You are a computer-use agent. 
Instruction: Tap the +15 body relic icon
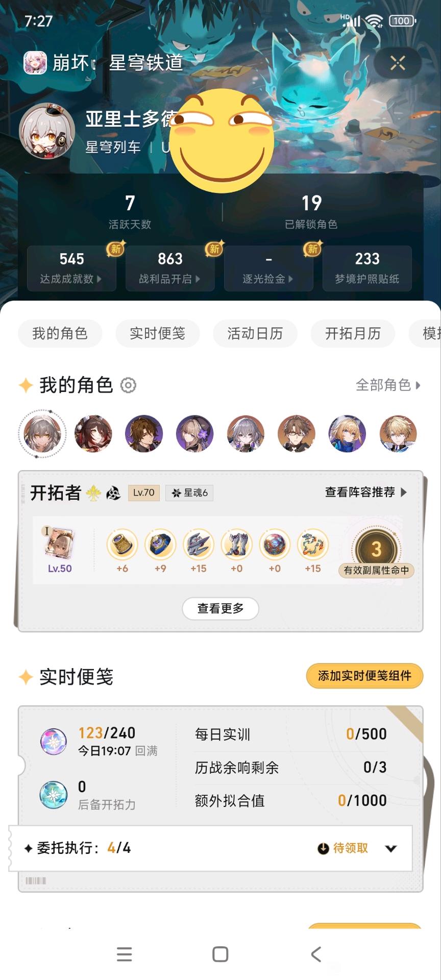pos(199,544)
